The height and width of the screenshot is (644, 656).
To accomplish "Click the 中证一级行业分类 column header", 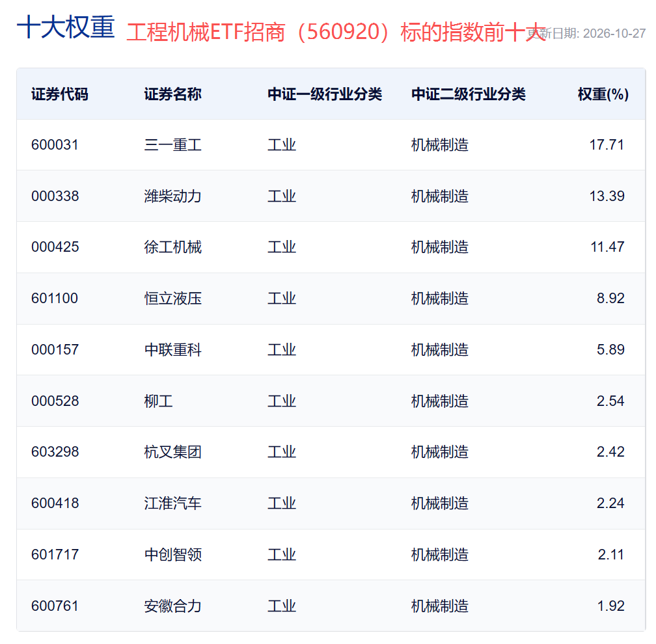I will [x=325, y=94].
